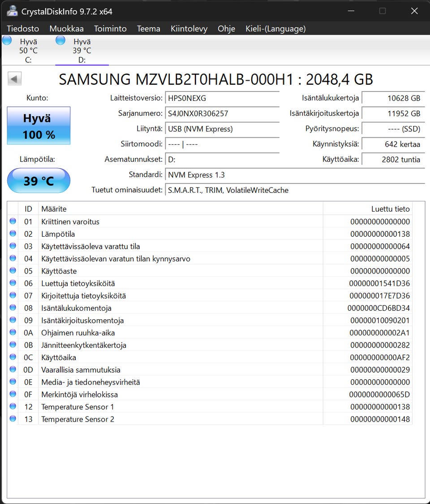Image resolution: width=430 pixels, height=504 pixels.
Task: Click the Käynnistyksiä value 642 kertaa
Action: point(393,144)
